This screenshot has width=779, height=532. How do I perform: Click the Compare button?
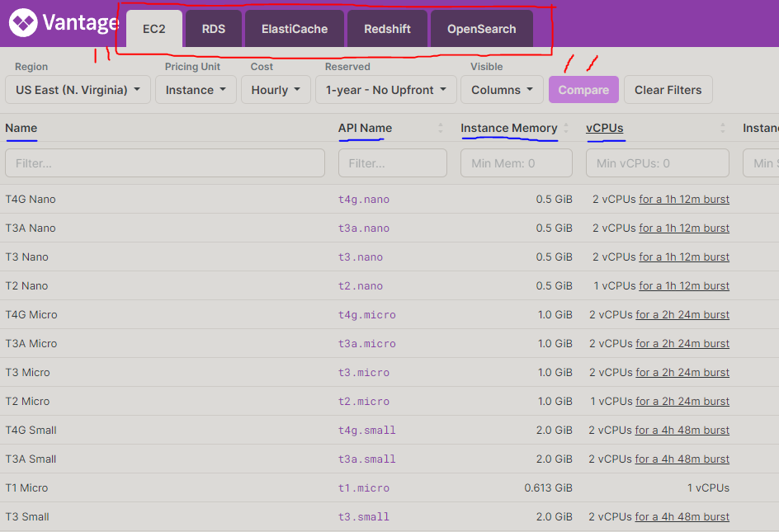pos(583,90)
